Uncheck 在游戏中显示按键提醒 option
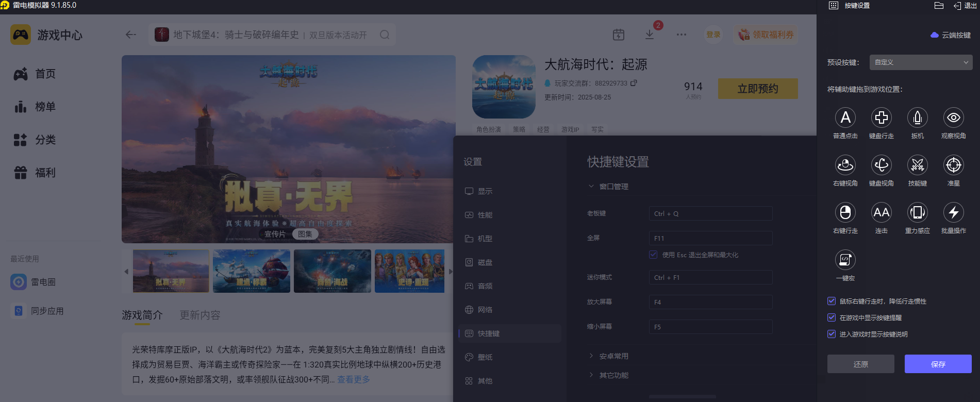Screen dimensions: 980x402 pos(832,317)
